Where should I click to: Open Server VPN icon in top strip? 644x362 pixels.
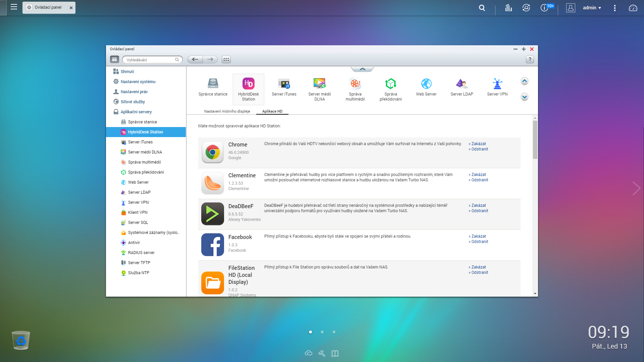click(x=497, y=84)
